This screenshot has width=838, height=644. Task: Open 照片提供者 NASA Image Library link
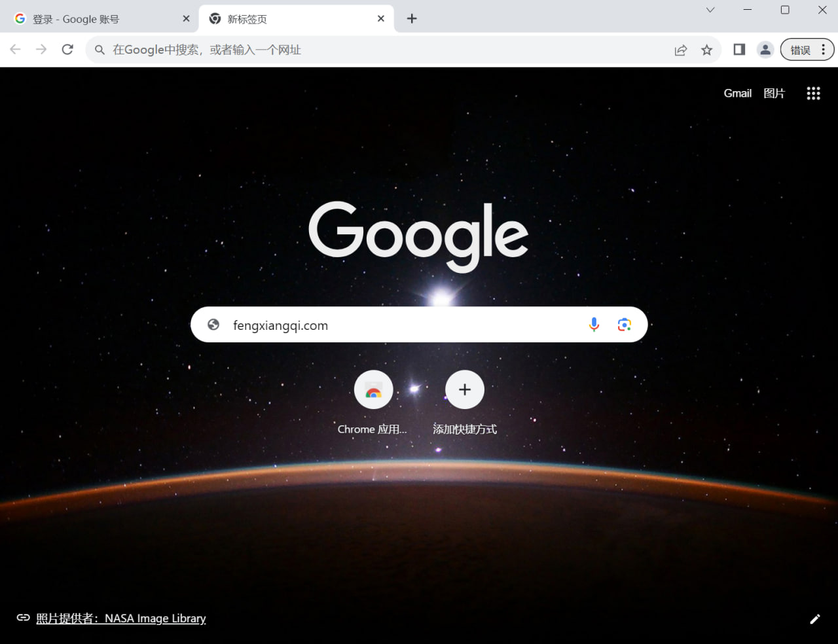(x=121, y=618)
